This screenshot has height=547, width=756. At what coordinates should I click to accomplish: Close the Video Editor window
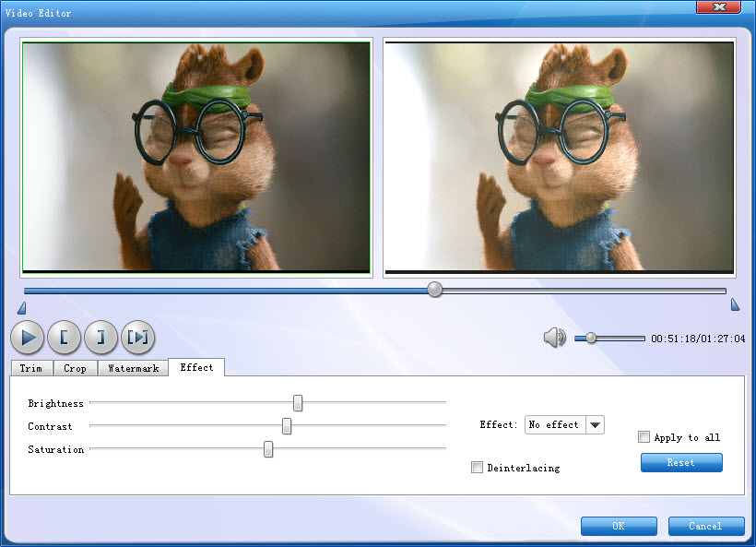[719, 6]
